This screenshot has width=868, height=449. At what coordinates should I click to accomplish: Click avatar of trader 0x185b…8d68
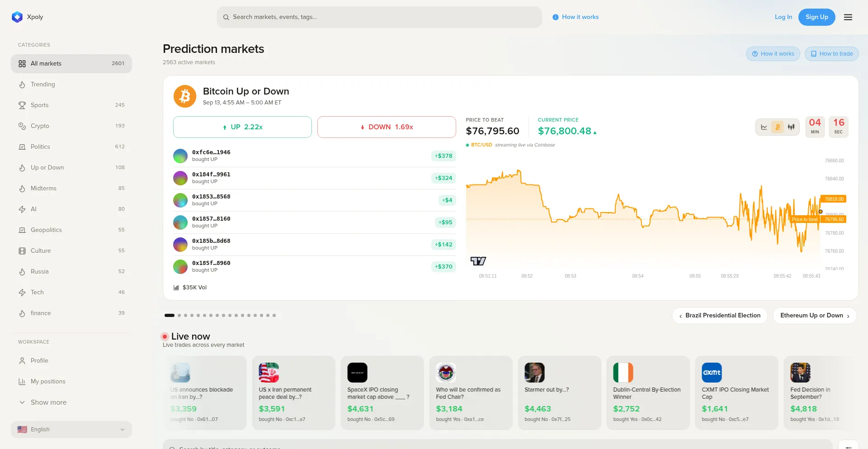click(x=180, y=245)
